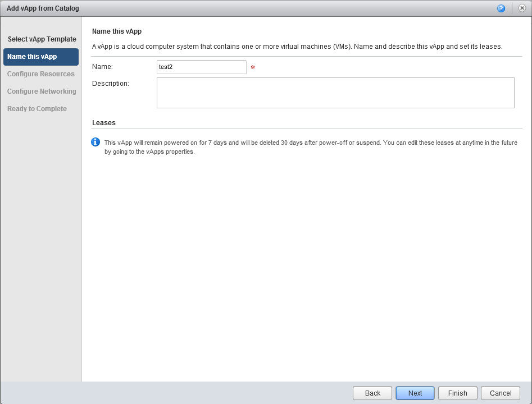Click the lease info message text
The height and width of the screenshot is (404, 532).
tap(311, 147)
